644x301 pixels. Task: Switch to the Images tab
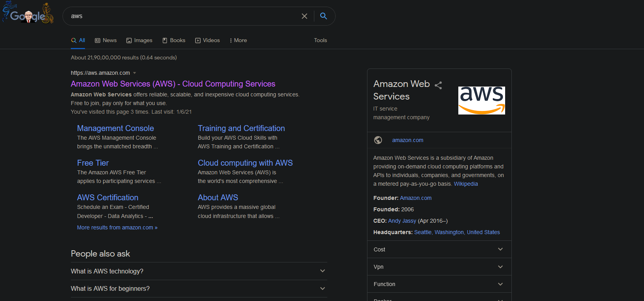[x=139, y=40]
